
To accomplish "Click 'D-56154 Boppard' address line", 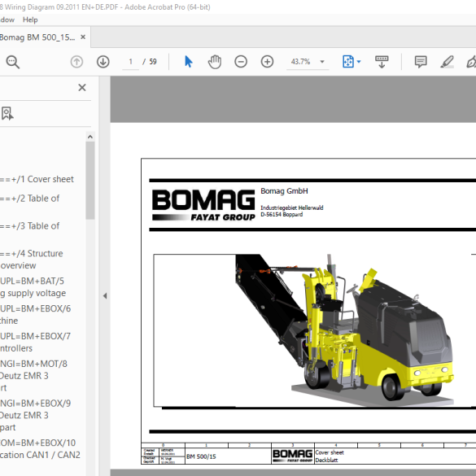I will tap(282, 214).
